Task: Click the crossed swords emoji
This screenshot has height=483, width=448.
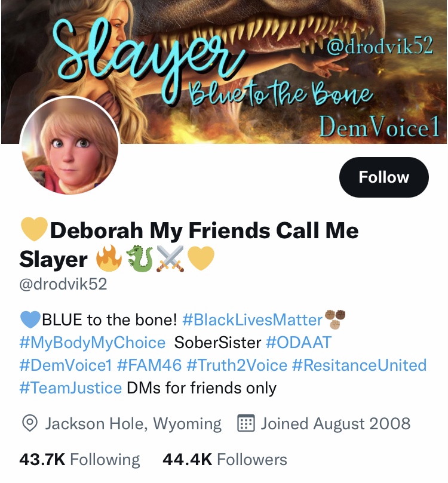Action: (170, 259)
